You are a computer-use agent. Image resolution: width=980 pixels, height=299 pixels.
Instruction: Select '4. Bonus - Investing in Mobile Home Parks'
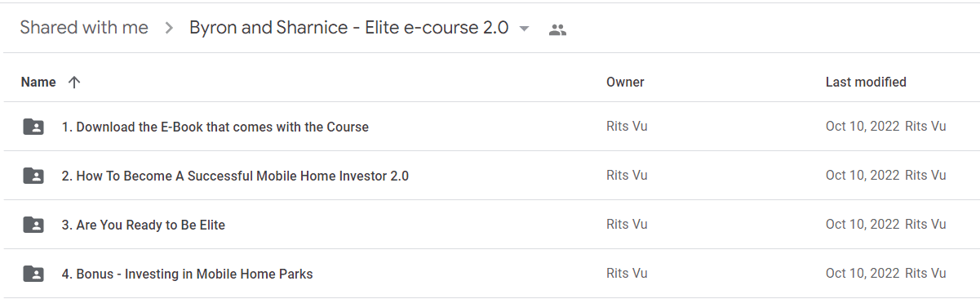(x=188, y=274)
